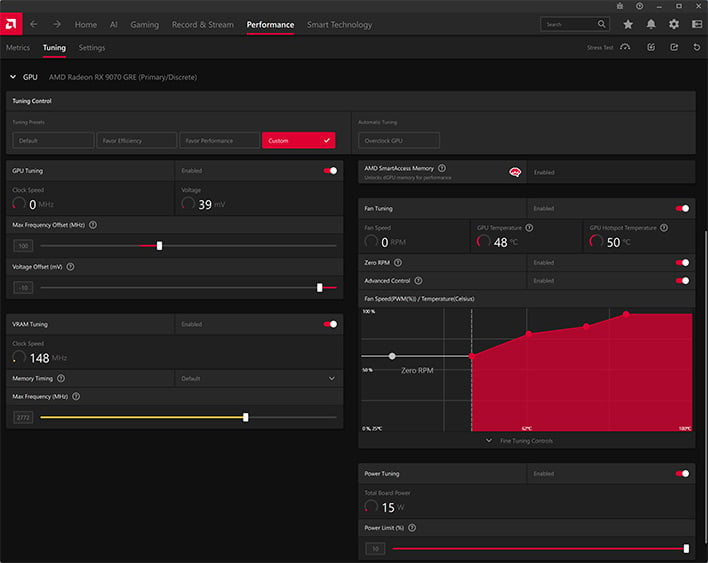
Task: Show help for Zero RPM
Action: pos(398,262)
